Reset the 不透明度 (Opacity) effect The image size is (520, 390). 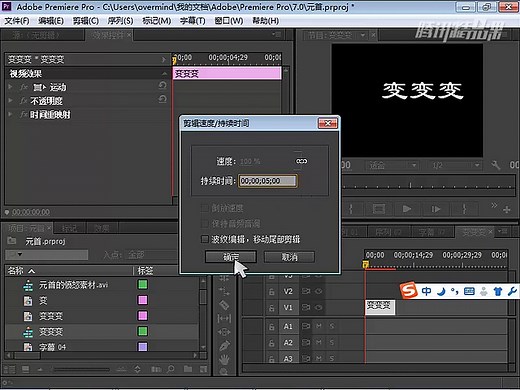(162, 99)
